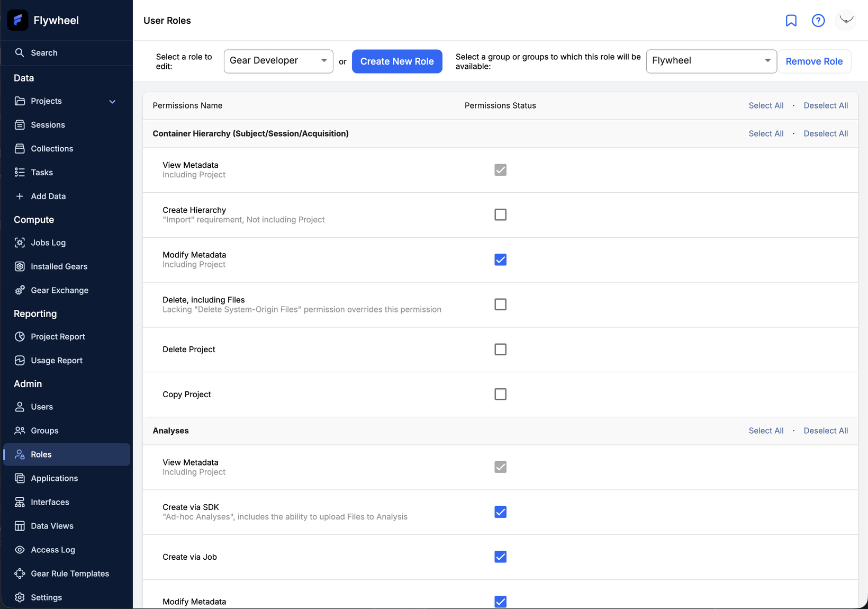Deselect All Analyses permissions
Screen dimensions: 868x609
[x=826, y=431]
